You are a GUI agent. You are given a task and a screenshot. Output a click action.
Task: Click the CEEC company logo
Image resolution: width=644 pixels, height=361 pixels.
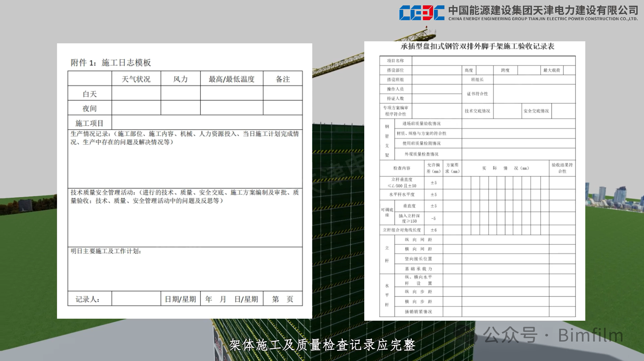pyautogui.click(x=422, y=13)
